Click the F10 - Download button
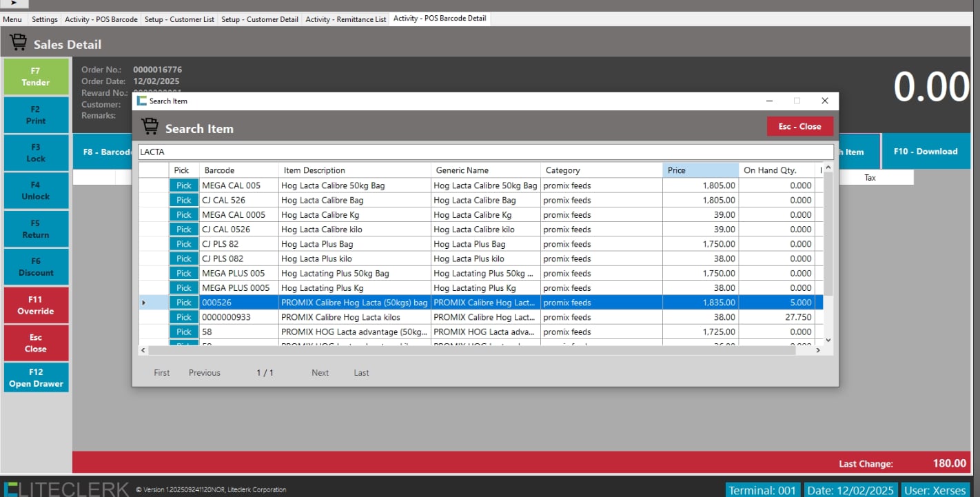The height and width of the screenshot is (497, 980). (925, 152)
